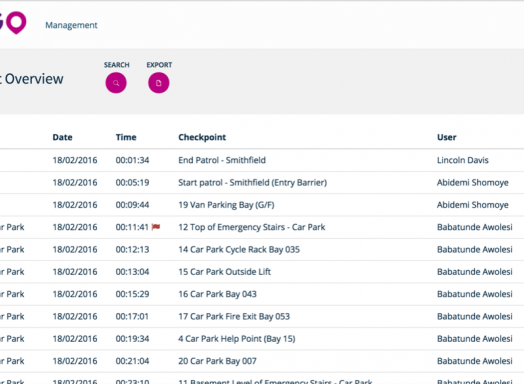Viewport: 524px width, 384px height.
Task: Click the time 00:01:34
Action: pos(132,160)
